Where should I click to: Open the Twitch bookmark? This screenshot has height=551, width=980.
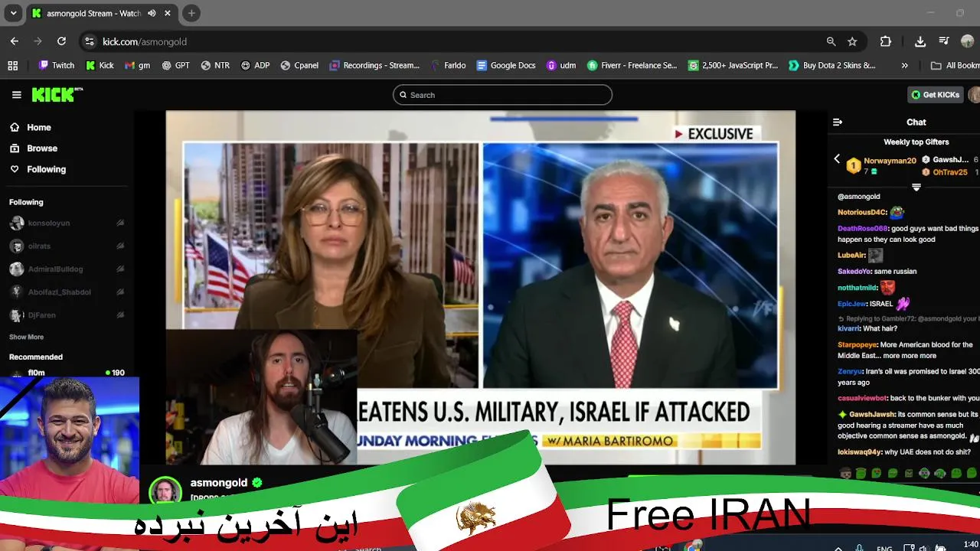tap(57, 66)
